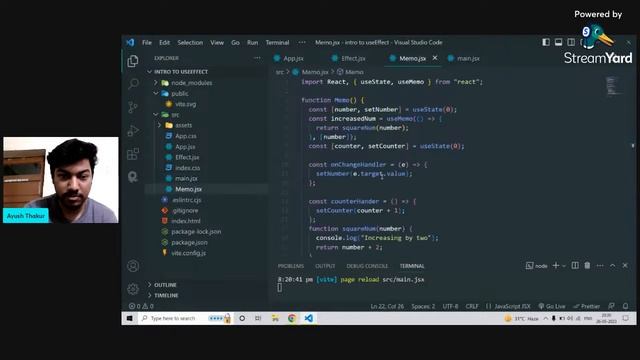The width and height of the screenshot is (640, 360).
Task: Select the TERMINAL panel tab
Action: pyautogui.click(x=412, y=266)
